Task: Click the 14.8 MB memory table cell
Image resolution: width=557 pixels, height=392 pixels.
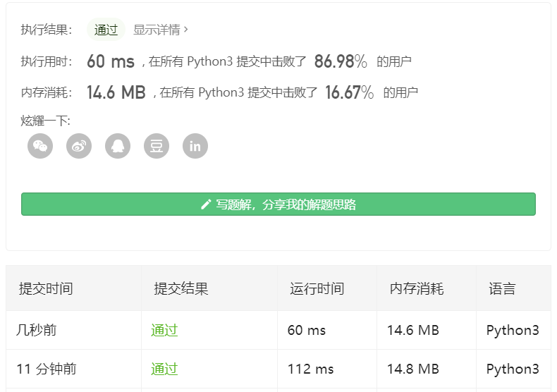Action: [x=413, y=369]
